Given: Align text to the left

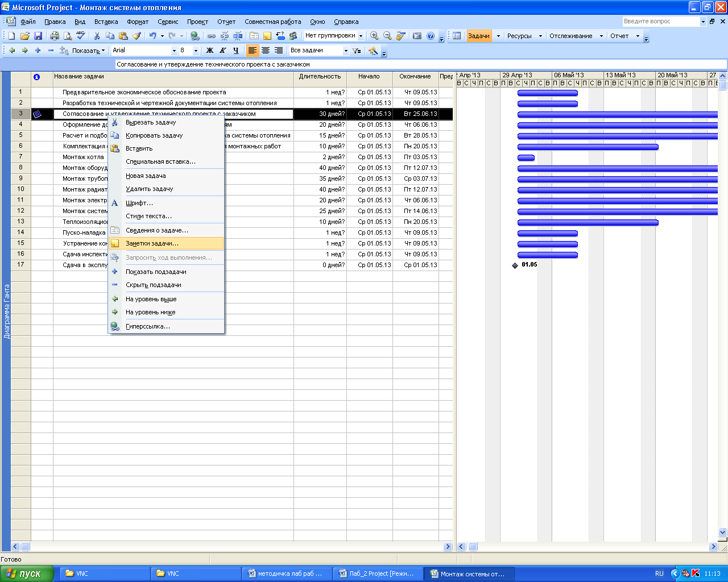Looking at the screenshot, I should (253, 51).
